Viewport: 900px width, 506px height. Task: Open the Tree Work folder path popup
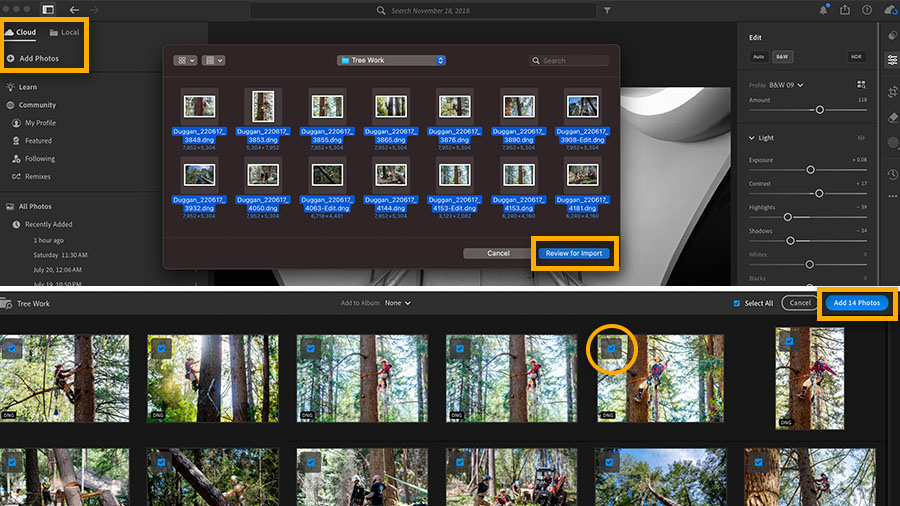pyautogui.click(x=391, y=60)
